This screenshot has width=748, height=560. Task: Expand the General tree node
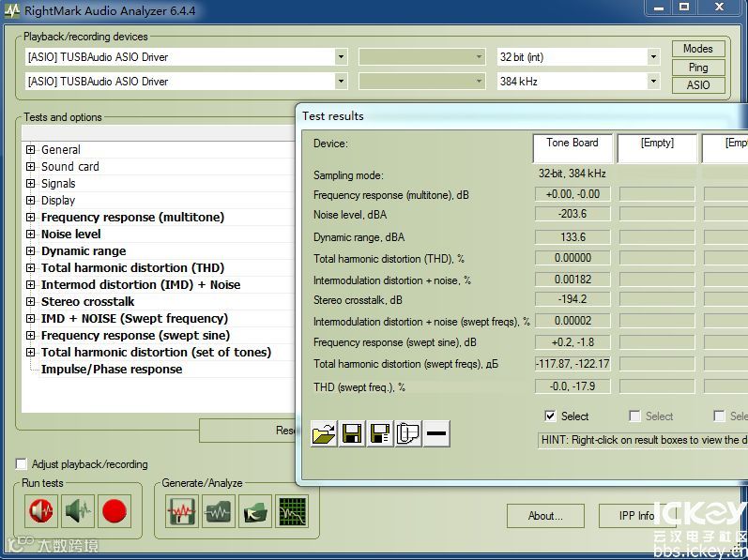click(x=31, y=150)
